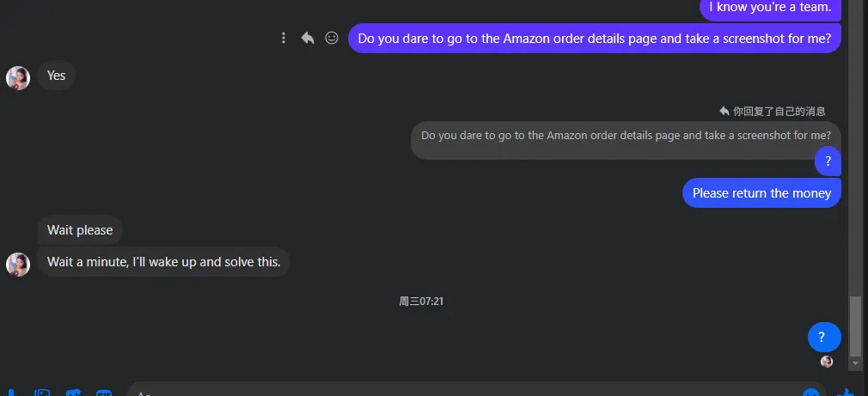Click the small seen-by avatar indicator

pyautogui.click(x=827, y=362)
